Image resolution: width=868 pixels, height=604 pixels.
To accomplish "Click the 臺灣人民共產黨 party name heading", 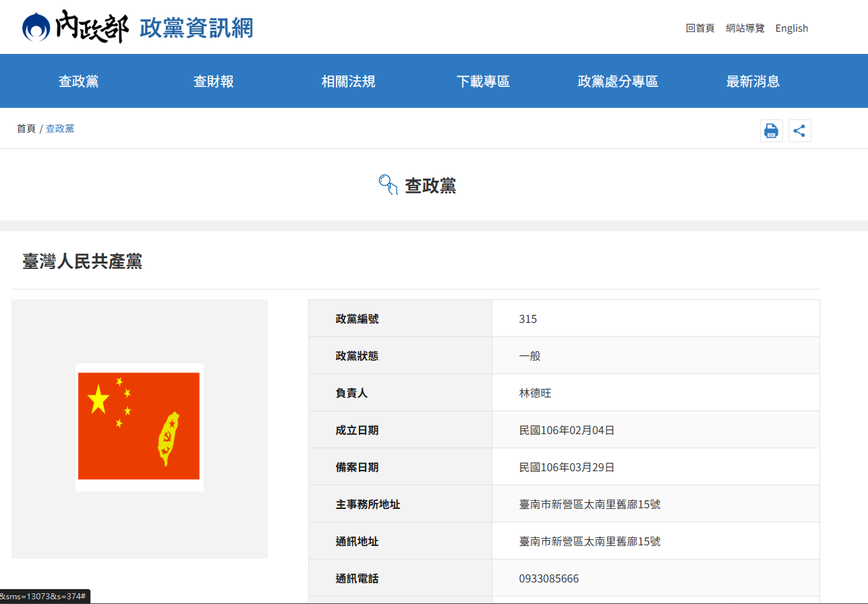I will tap(82, 262).
